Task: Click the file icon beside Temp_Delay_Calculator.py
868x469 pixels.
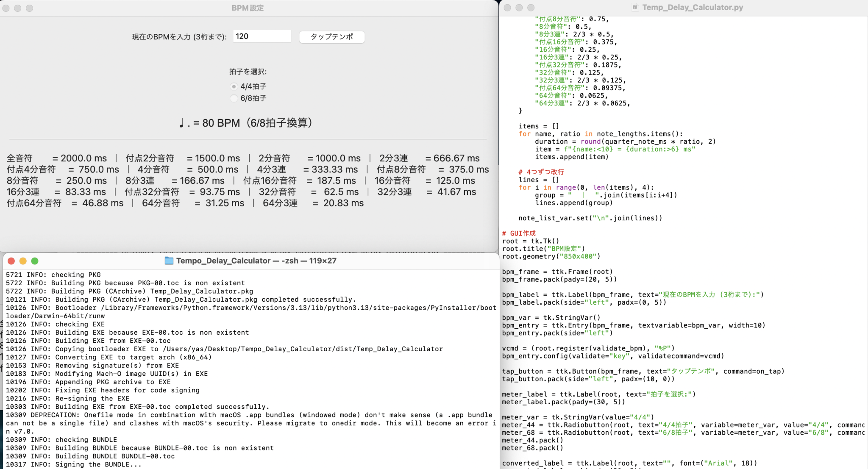Action: 635,7
